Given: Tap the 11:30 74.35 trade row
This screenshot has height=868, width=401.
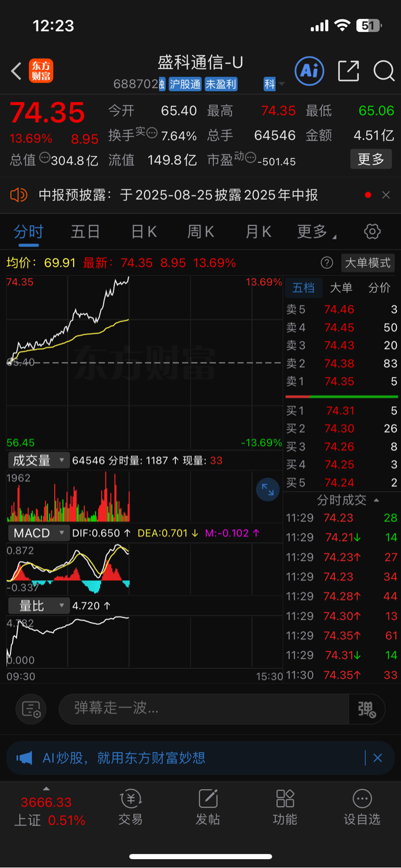Looking at the screenshot, I should click(341, 675).
